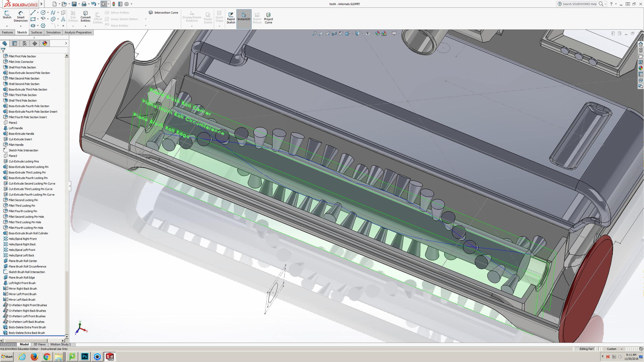Activate the Rapid Sketch tool
Screen dimensions: 644x362
click(231, 18)
